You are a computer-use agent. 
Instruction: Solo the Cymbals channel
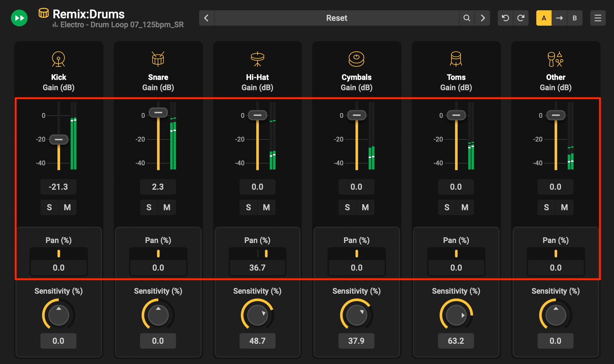(x=347, y=207)
